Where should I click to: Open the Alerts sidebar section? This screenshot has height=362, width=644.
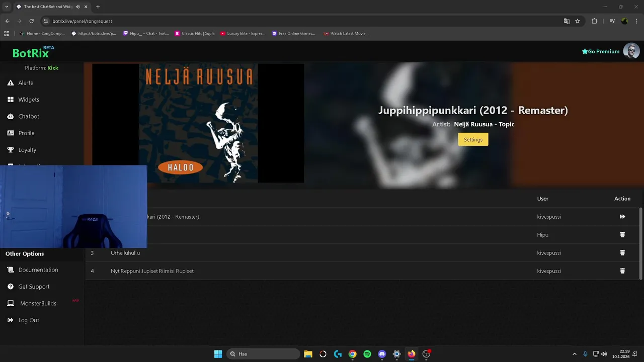(x=20, y=83)
